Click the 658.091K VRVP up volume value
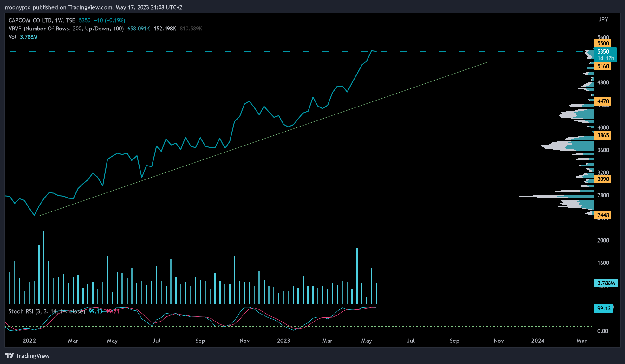Image resolution: width=625 pixels, height=364 pixels. click(139, 29)
